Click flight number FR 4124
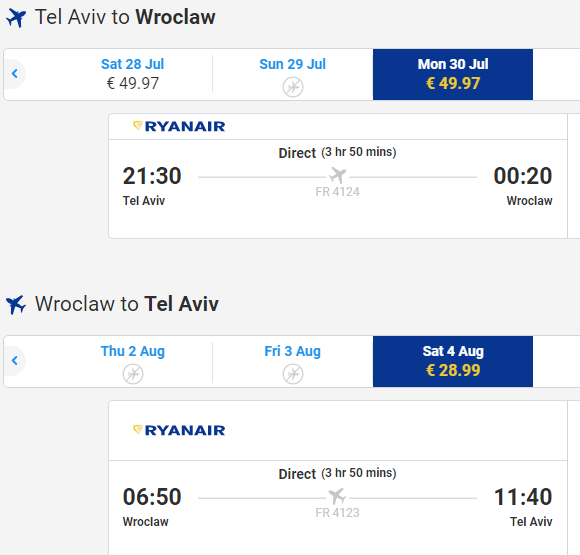The image size is (580, 555). 337,192
